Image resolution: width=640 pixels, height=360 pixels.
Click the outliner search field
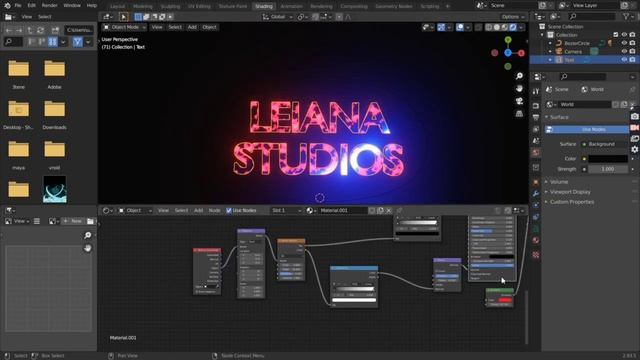592,16
